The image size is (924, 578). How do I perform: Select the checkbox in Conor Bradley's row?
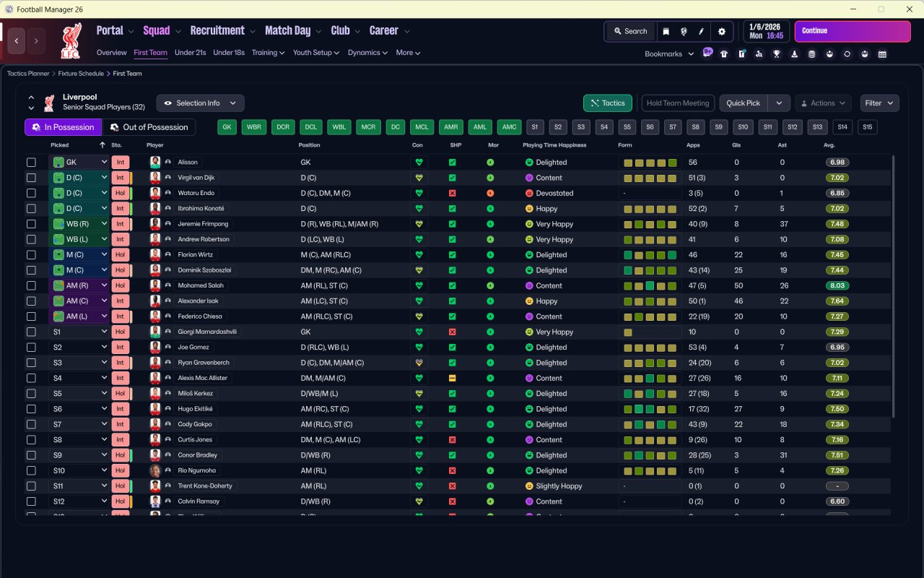coord(31,455)
